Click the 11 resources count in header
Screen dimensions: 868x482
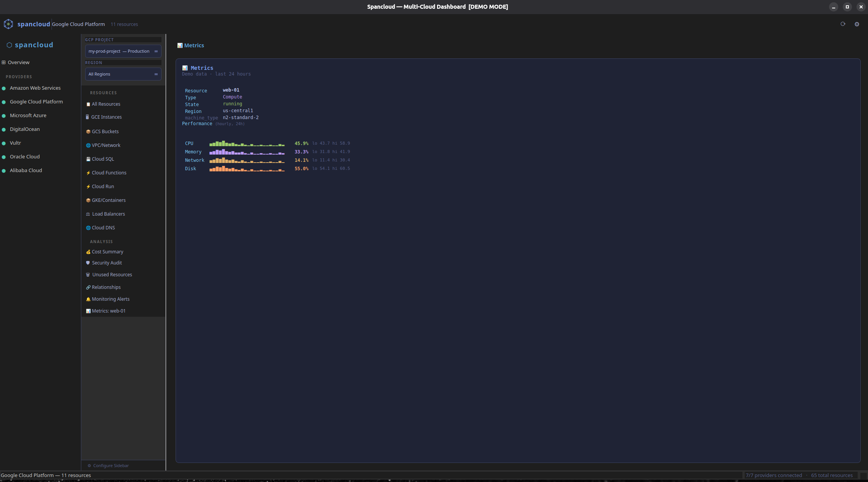124,24
